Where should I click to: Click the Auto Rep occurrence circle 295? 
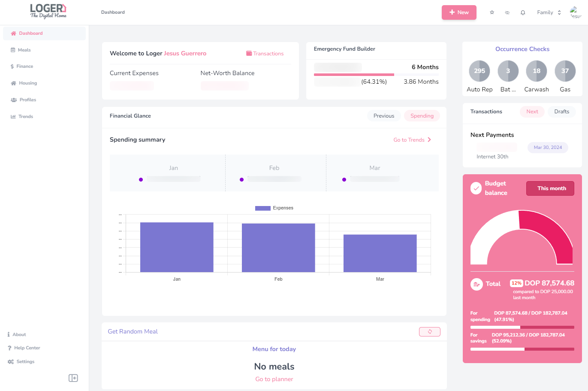point(479,71)
